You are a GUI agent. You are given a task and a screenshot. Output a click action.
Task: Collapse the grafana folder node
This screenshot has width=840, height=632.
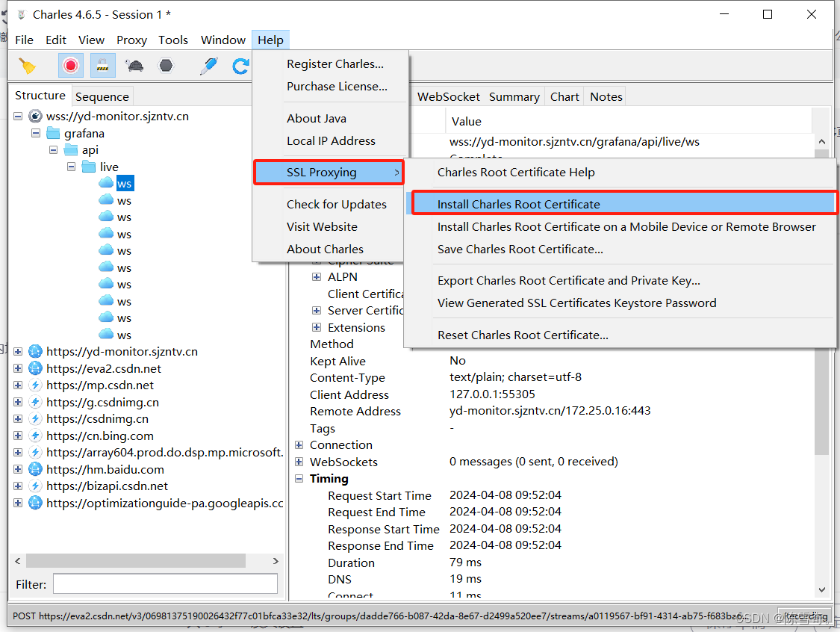[35, 133]
